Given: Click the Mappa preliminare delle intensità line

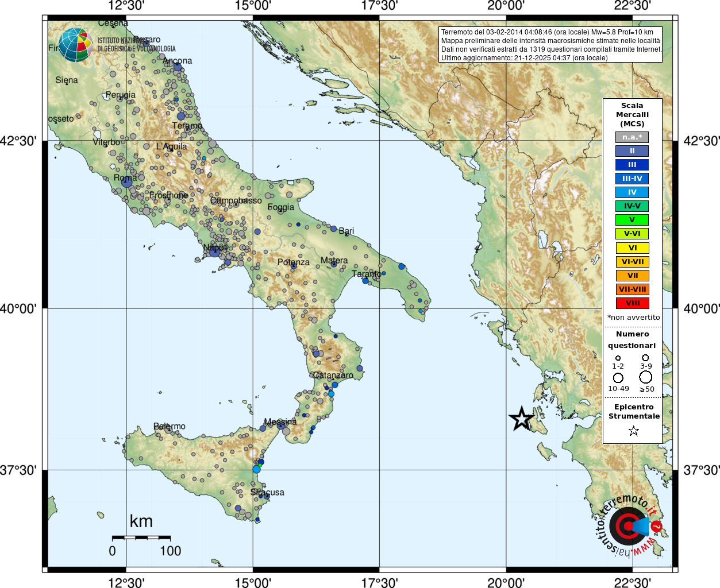Looking at the screenshot, I should coord(550,41).
